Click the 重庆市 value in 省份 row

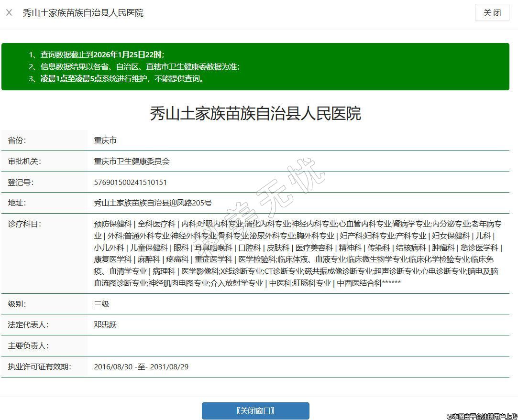tap(105, 140)
